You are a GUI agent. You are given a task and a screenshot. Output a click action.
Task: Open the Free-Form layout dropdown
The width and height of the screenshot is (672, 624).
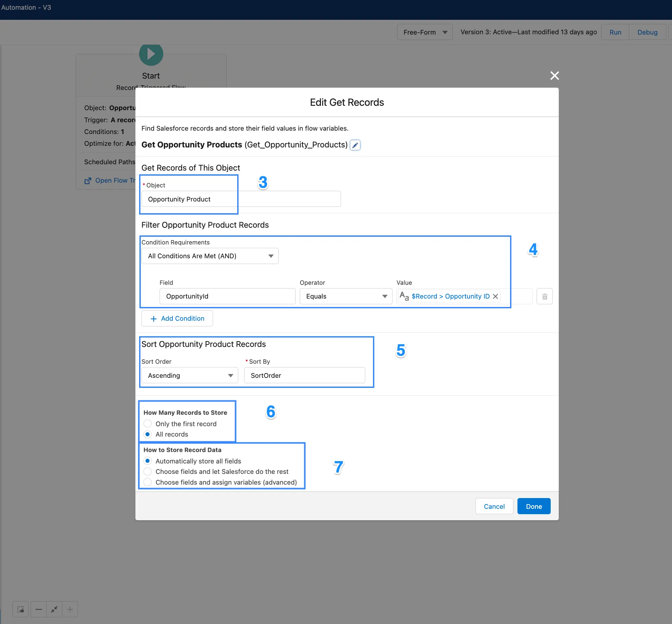tap(424, 32)
